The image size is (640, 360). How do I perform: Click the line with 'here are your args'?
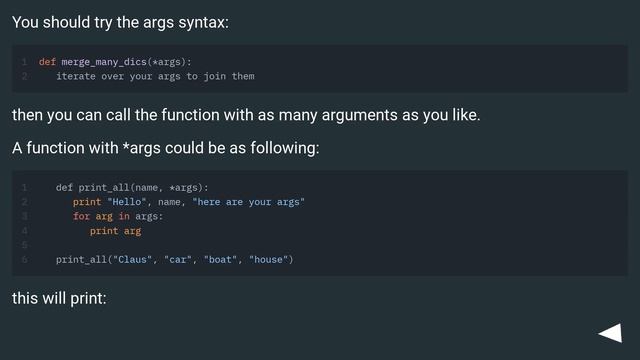189,202
